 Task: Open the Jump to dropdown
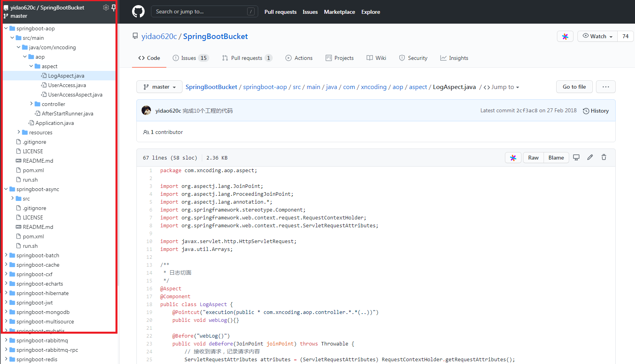click(x=501, y=87)
